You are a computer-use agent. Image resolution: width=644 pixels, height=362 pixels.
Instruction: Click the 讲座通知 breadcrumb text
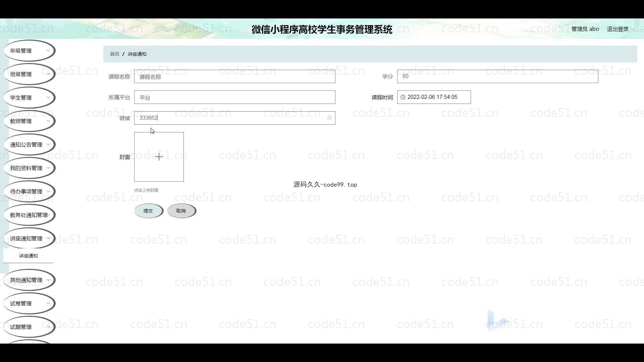tap(137, 54)
